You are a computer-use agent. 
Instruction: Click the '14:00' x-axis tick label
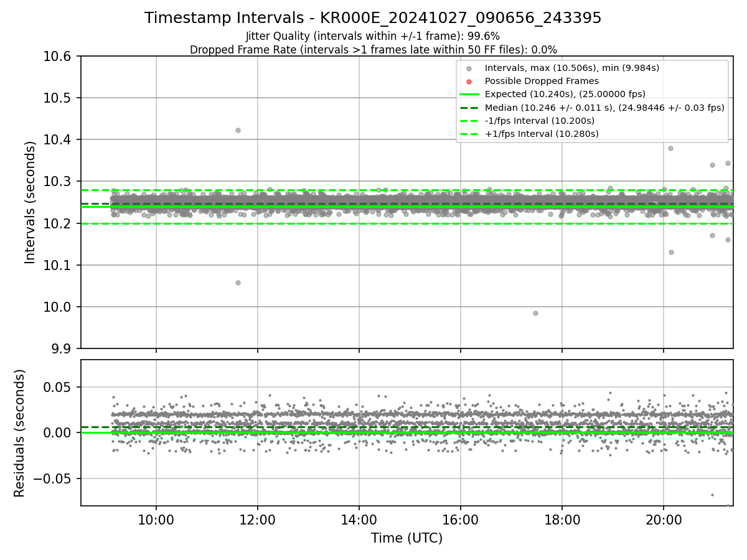click(x=359, y=520)
